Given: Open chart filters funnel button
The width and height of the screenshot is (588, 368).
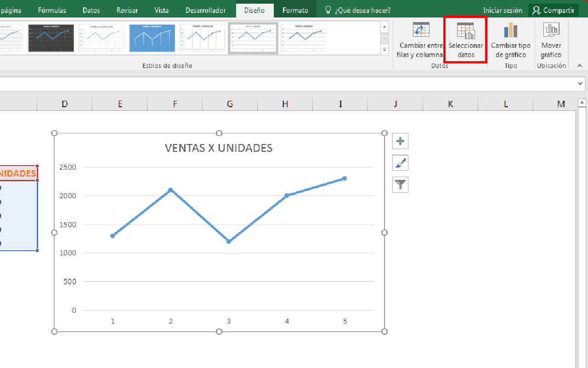Looking at the screenshot, I should [x=400, y=185].
